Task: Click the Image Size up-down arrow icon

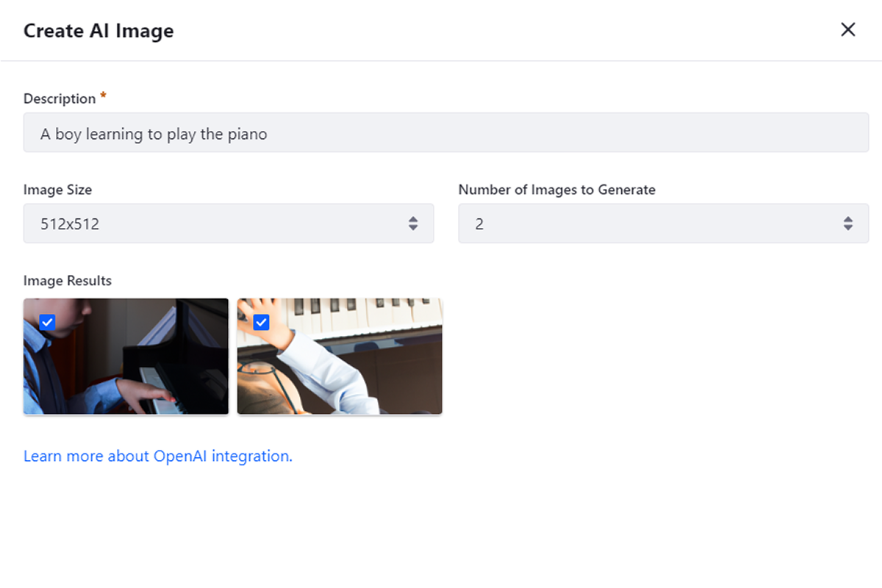Action: pyautogui.click(x=413, y=223)
